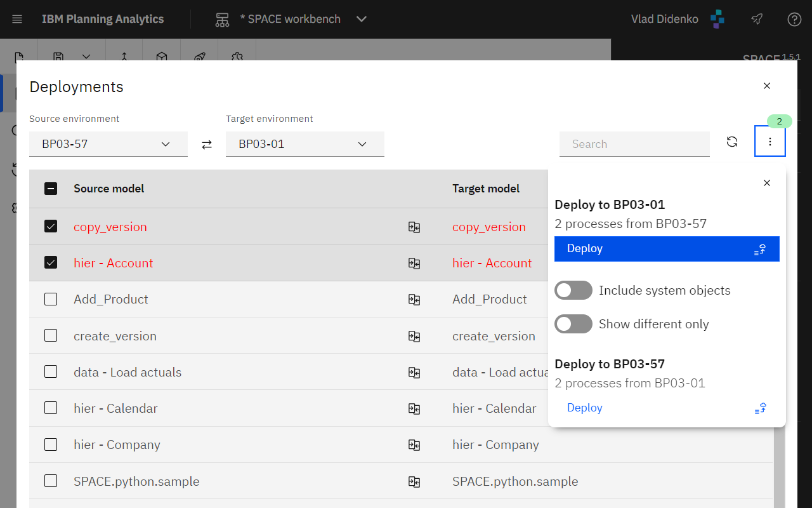Click compare icon in hier - Calendar row

pyautogui.click(x=414, y=409)
